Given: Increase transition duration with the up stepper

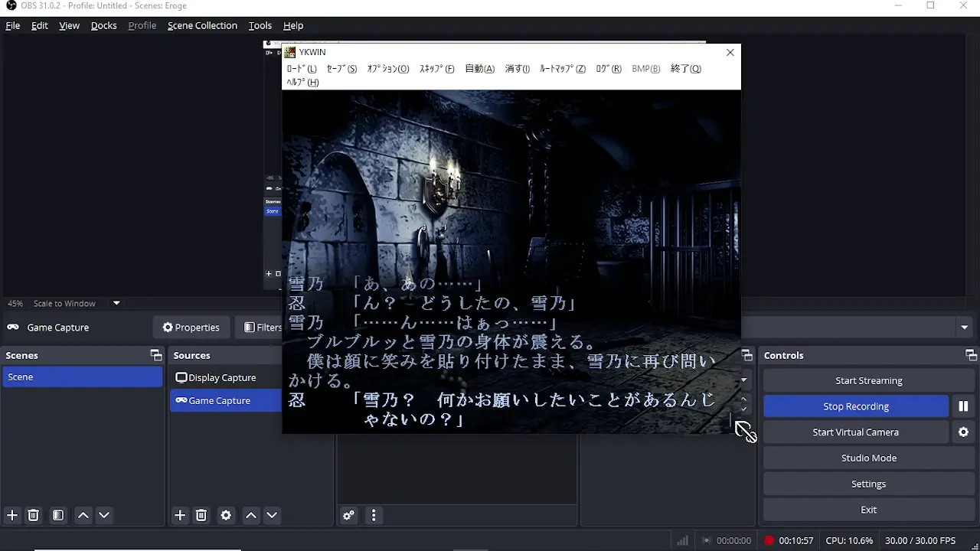Looking at the screenshot, I should point(743,399).
